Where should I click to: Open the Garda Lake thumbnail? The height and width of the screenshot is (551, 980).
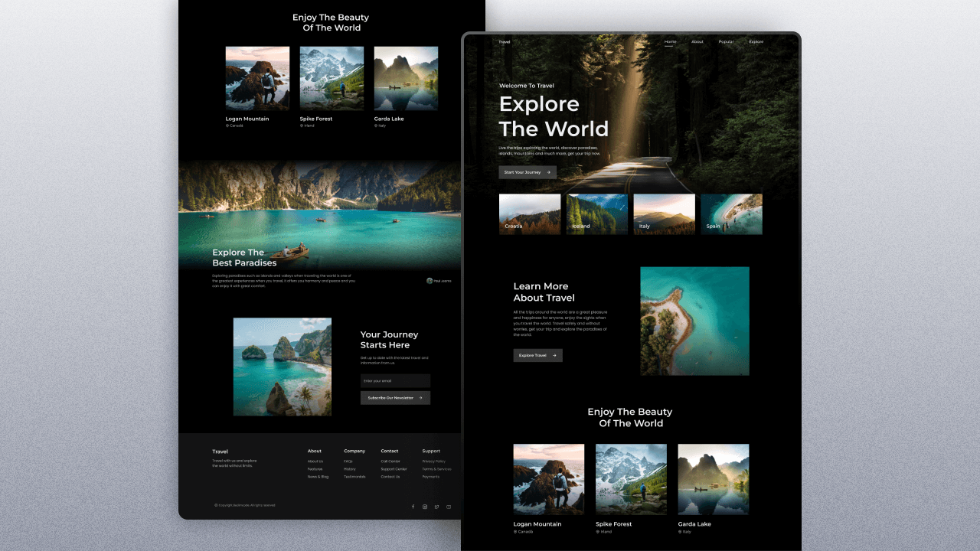click(x=713, y=478)
